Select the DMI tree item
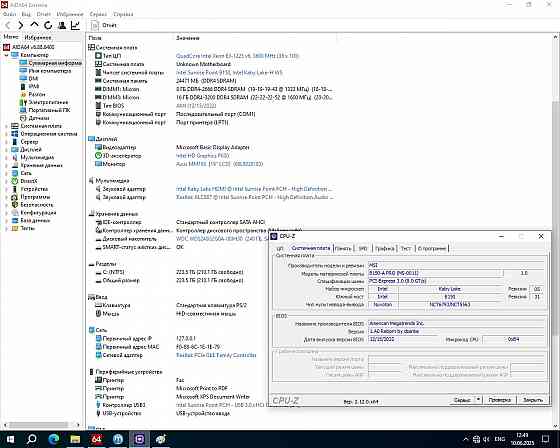 [29, 79]
